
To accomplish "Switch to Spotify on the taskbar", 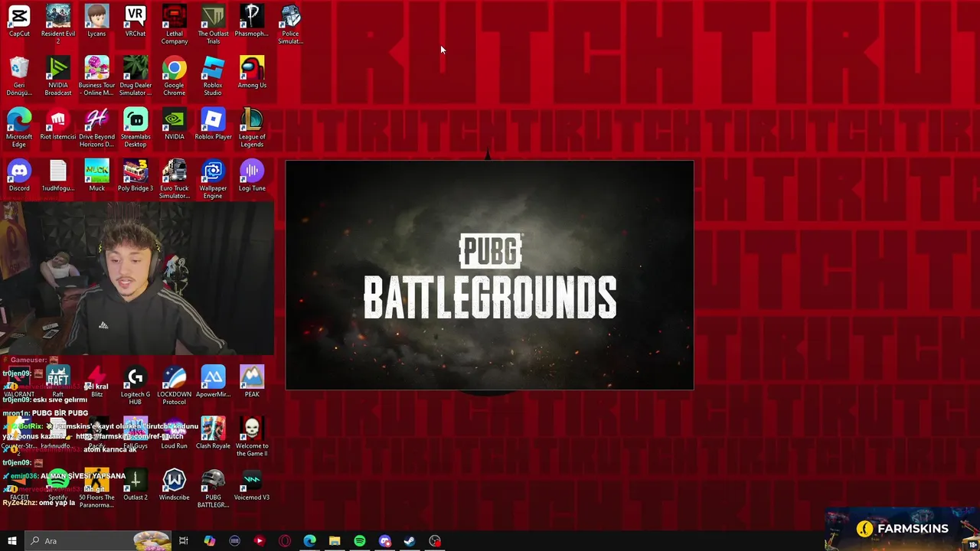I will coord(360,541).
